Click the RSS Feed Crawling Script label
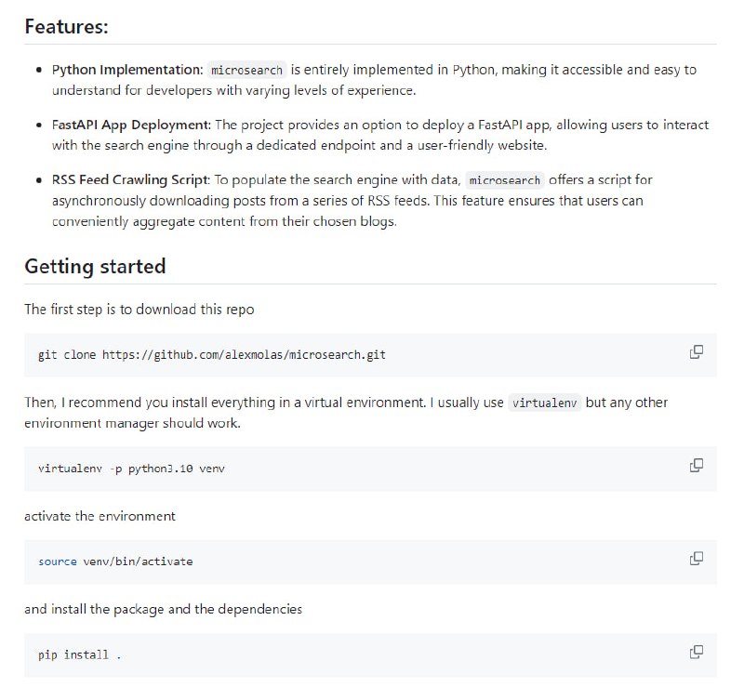Image resolution: width=744 pixels, height=700 pixels. pos(130,179)
